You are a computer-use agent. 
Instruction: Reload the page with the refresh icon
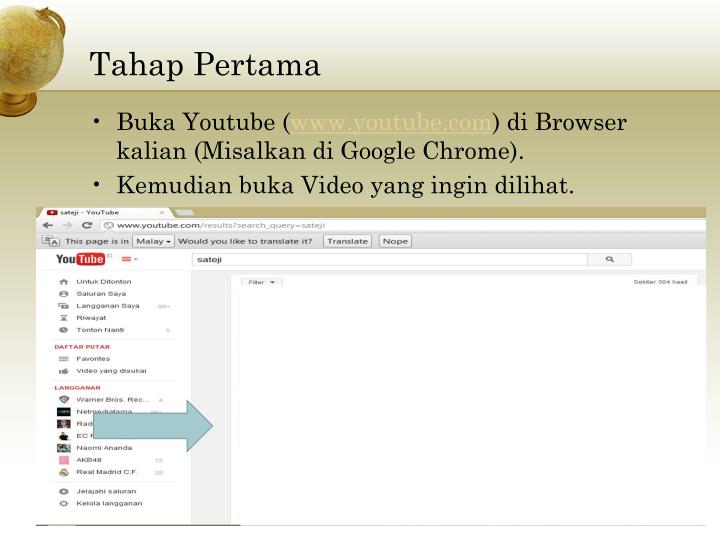click(x=87, y=225)
